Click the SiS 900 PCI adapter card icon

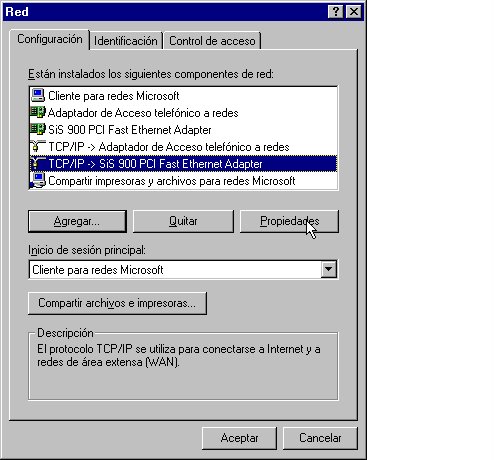[x=37, y=129]
